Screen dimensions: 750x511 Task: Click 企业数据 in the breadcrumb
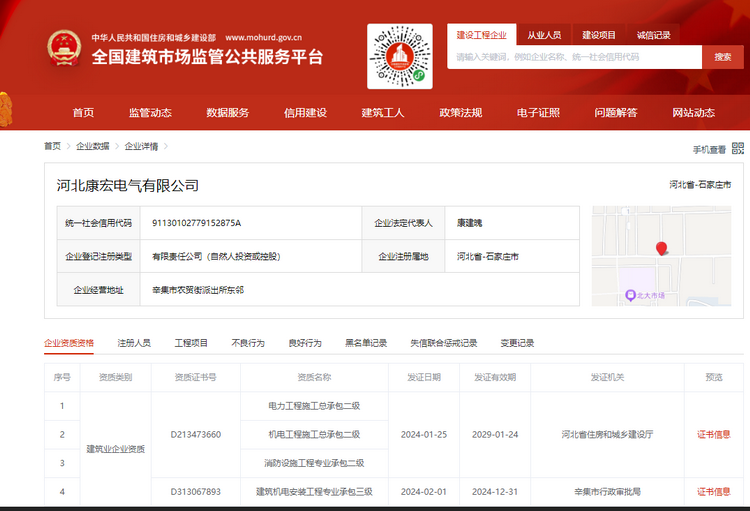pyautogui.click(x=93, y=146)
